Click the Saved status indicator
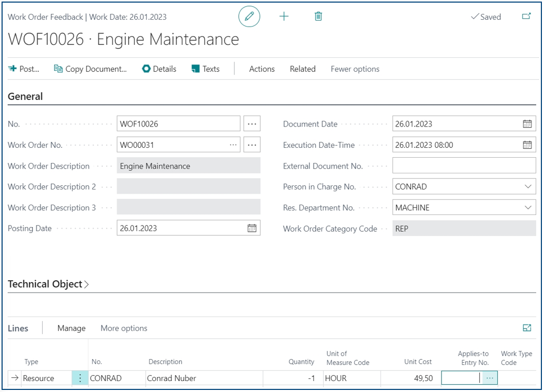The width and height of the screenshot is (544, 392). point(486,17)
